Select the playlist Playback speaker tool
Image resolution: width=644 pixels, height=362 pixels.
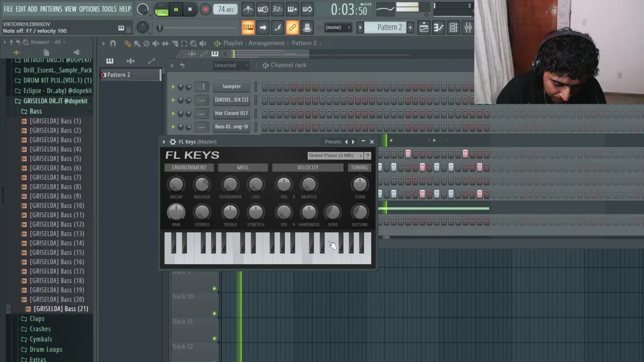[203, 44]
